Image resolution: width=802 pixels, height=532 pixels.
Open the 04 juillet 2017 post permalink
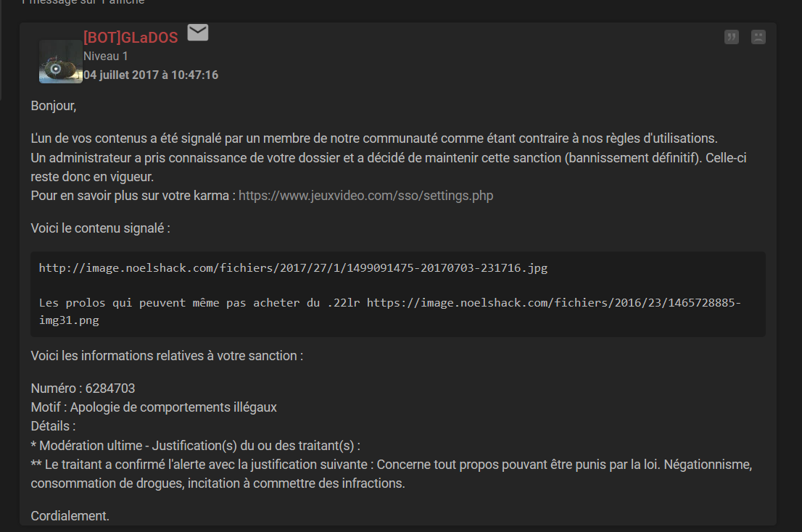[151, 75]
